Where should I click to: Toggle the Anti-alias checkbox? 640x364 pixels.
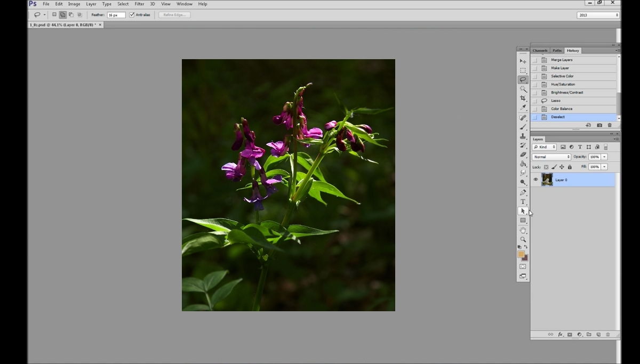tap(132, 15)
